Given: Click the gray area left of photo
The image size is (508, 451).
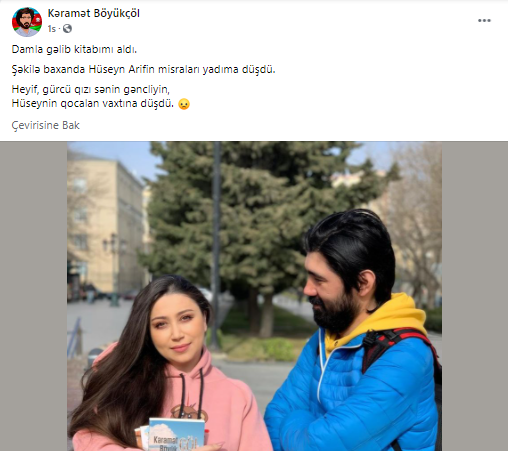Looking at the screenshot, I should click(33, 296).
